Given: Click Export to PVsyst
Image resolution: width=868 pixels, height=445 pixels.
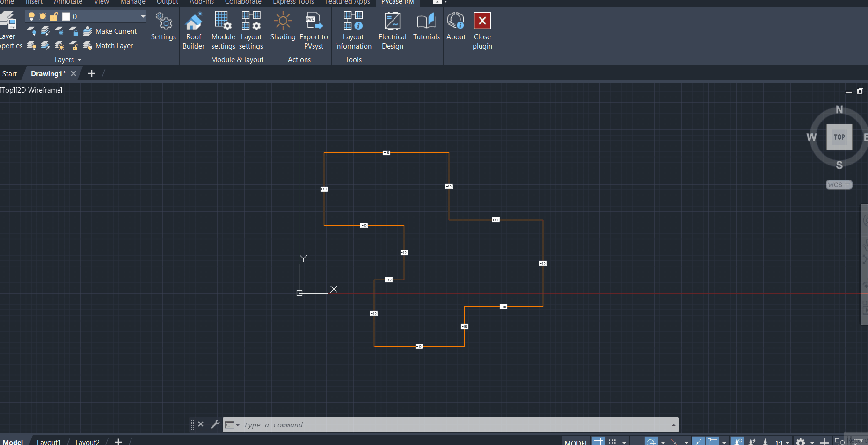Looking at the screenshot, I should [314, 31].
